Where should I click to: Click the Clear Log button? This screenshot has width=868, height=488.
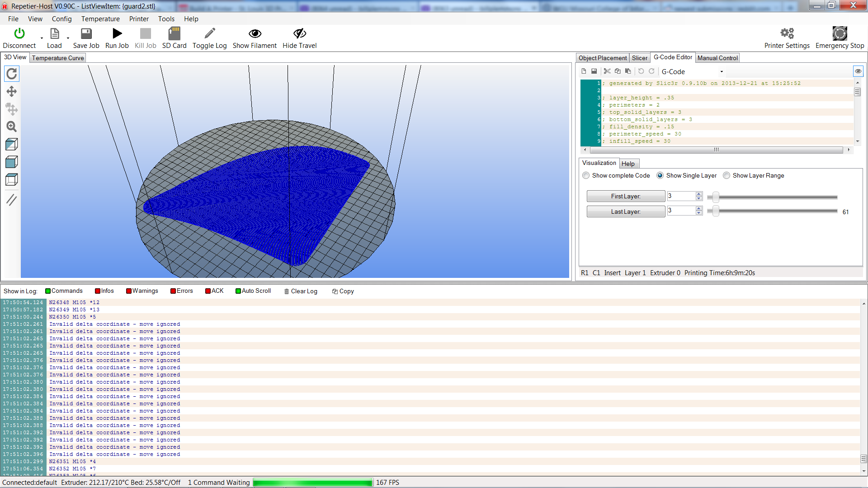coord(301,291)
